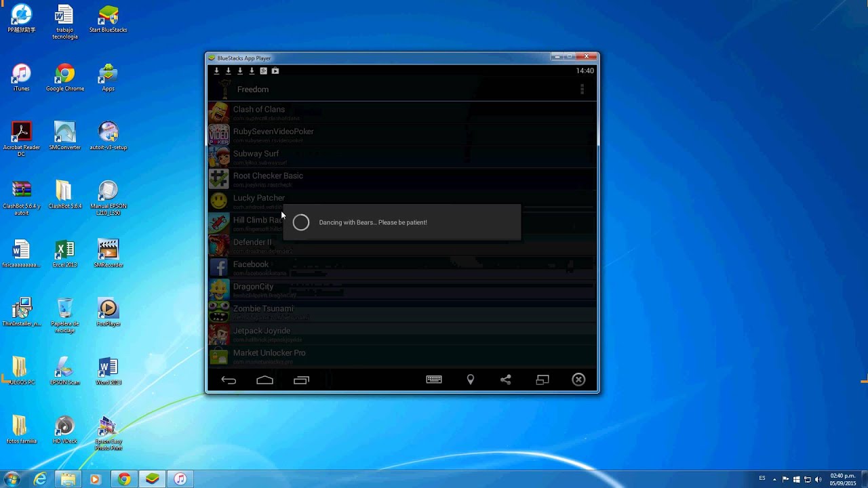This screenshot has height=488, width=868.
Task: Open the Windows Start button
Action: [12, 479]
